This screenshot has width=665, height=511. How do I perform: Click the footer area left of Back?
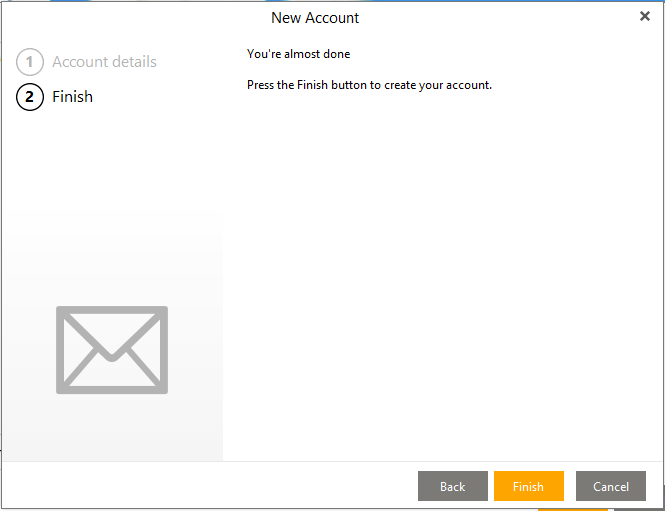coord(200,486)
